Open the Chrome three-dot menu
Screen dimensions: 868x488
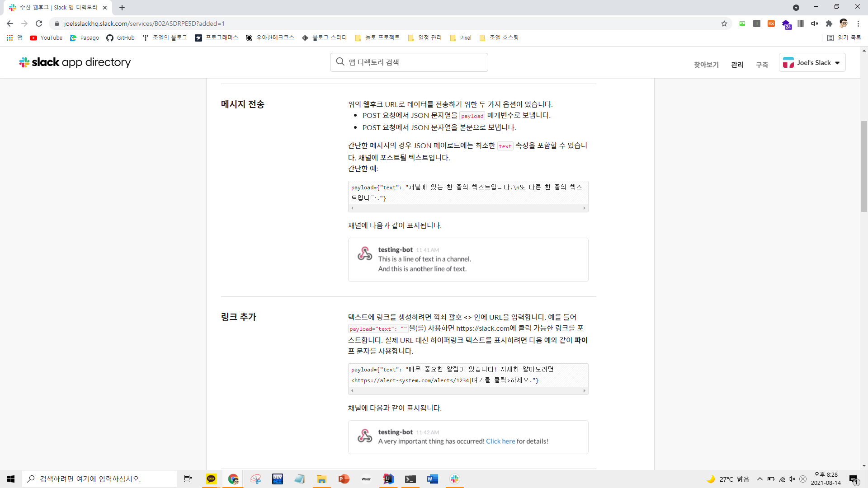[x=858, y=23]
